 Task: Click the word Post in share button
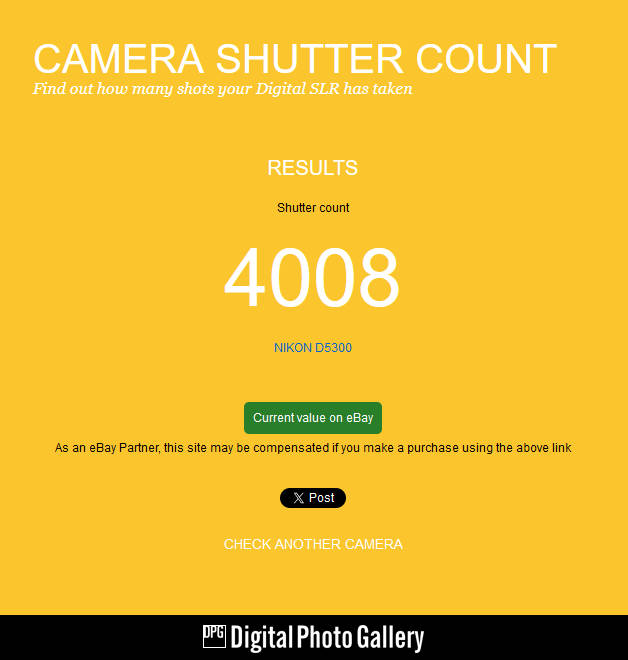click(322, 498)
